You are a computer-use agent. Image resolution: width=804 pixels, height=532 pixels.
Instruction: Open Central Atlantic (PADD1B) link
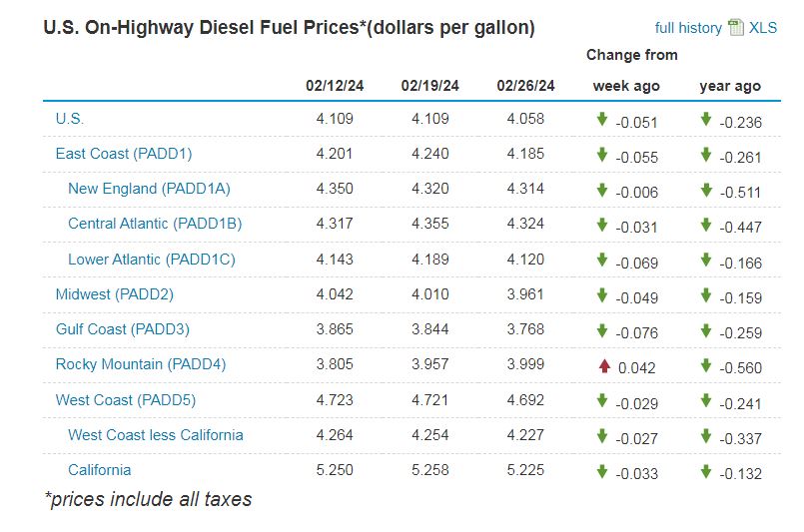(155, 224)
